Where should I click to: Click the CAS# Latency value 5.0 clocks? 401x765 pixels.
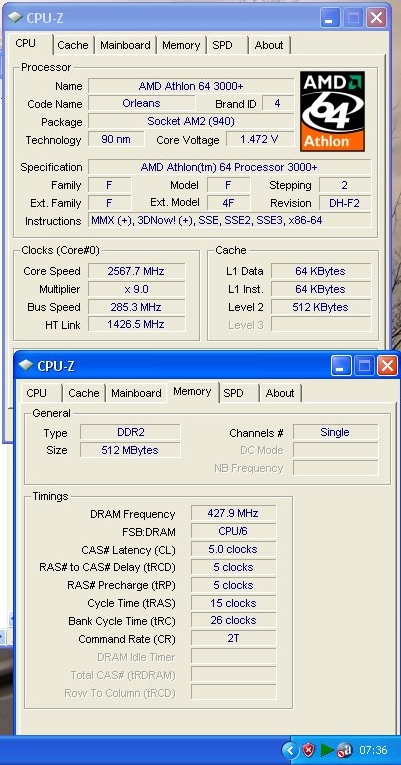(x=233, y=549)
